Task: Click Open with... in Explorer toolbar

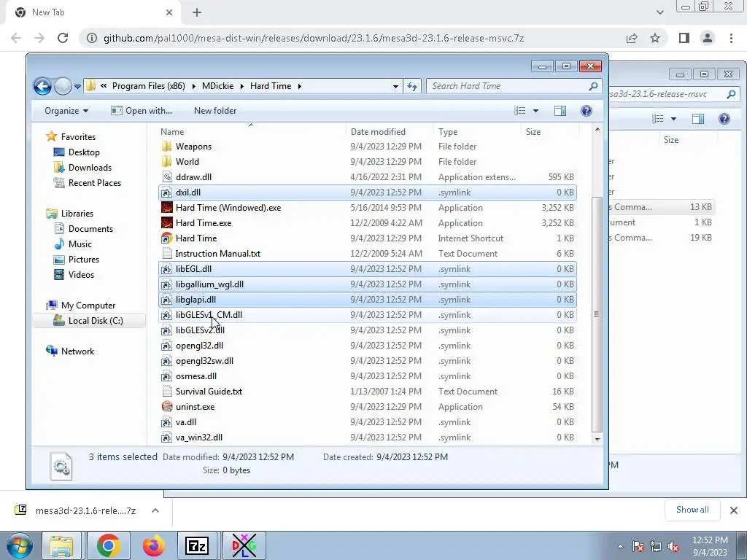Action: (x=142, y=111)
